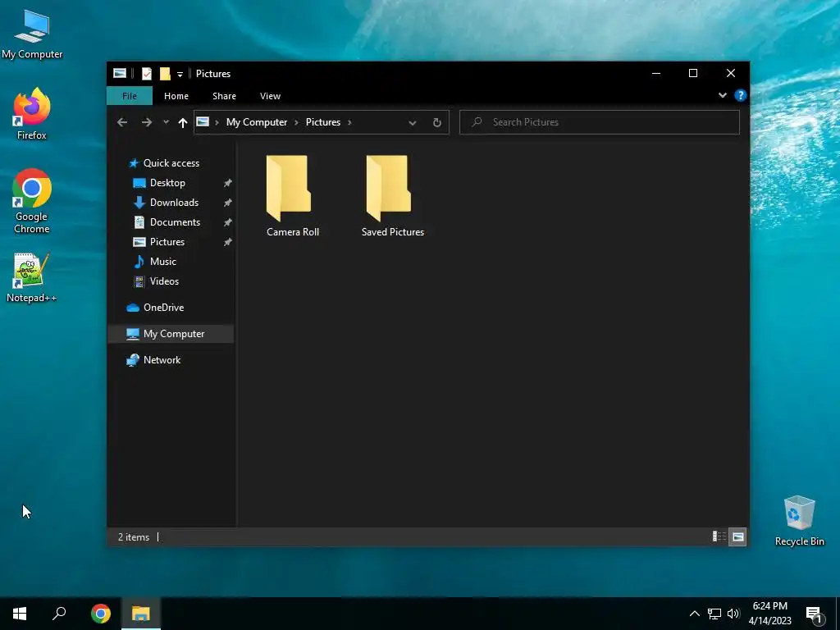Select Notepad++ desktop shortcut

point(32,278)
